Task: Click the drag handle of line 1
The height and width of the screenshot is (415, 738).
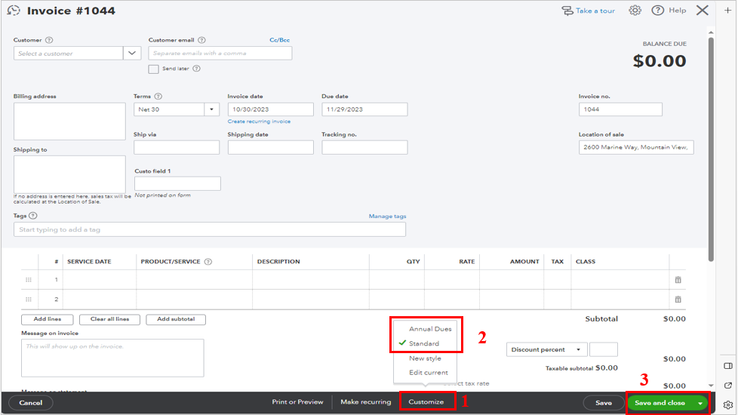Action: click(x=29, y=280)
